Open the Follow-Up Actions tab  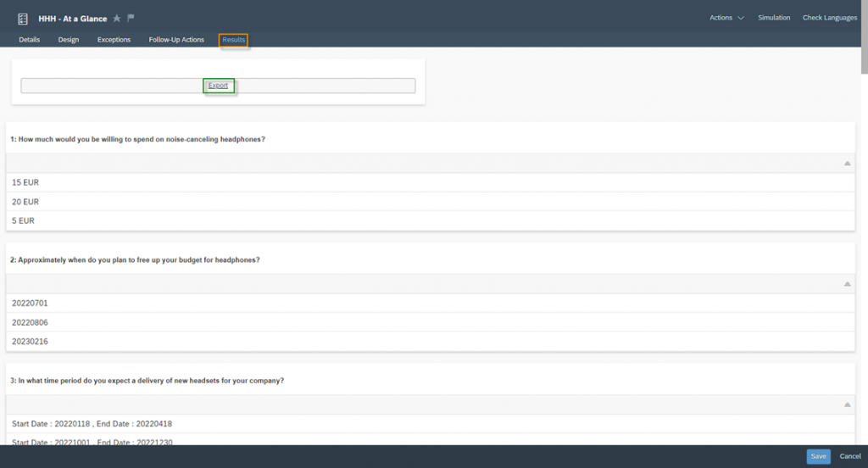176,40
